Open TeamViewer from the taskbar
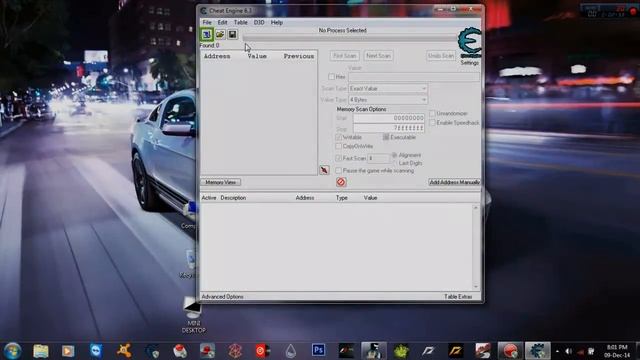The height and width of the screenshot is (360, 640). coord(96,351)
